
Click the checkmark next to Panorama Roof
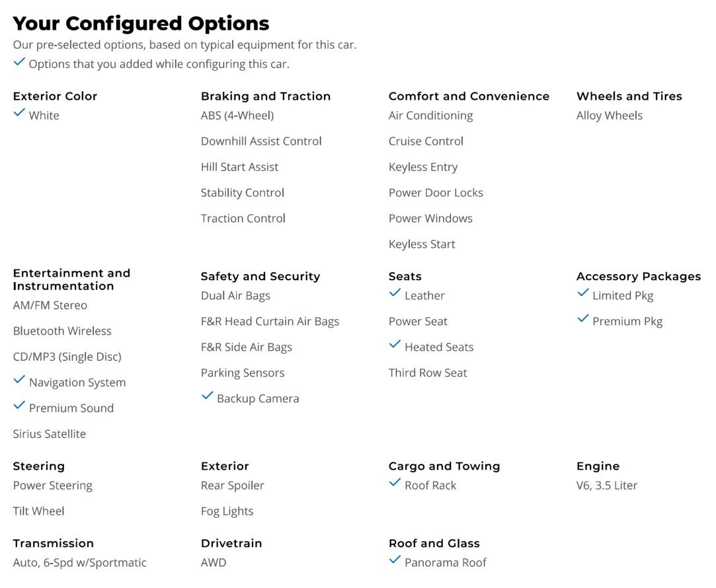click(x=395, y=560)
